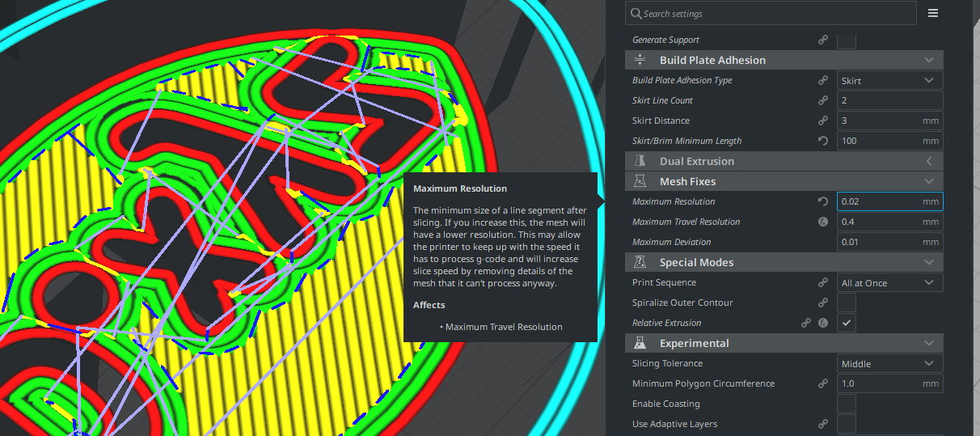
Task: Click the magnifier icon in search settings
Action: [636, 13]
